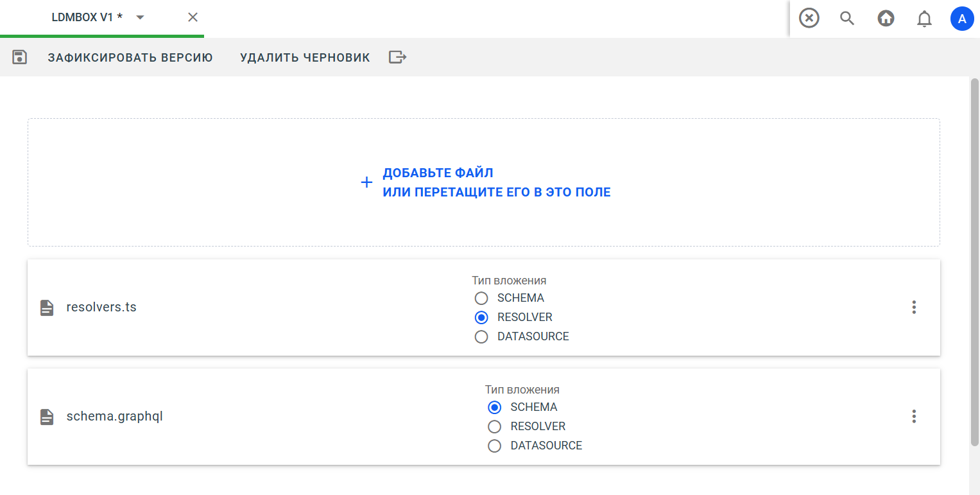Open the user avatar A menu

[x=962, y=19]
